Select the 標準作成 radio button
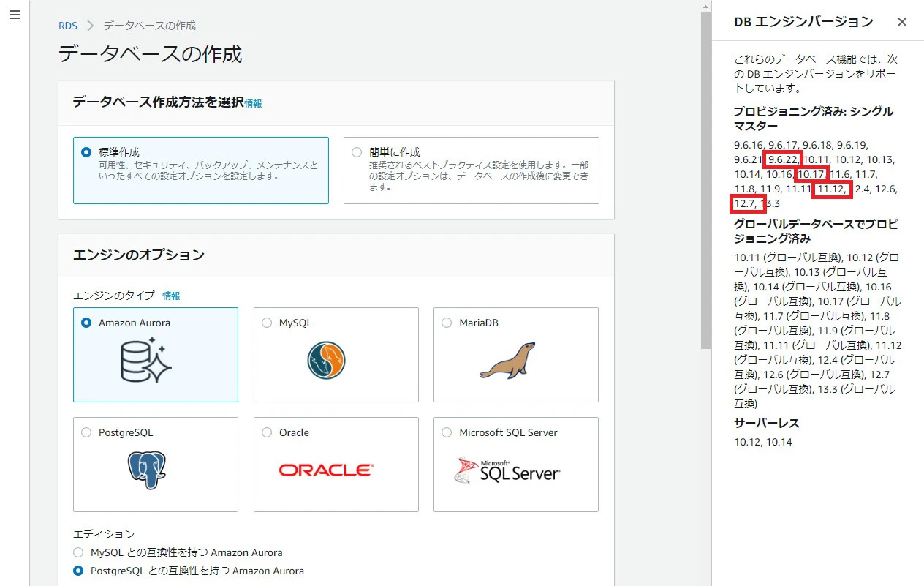The width and height of the screenshot is (924, 586). click(x=87, y=152)
